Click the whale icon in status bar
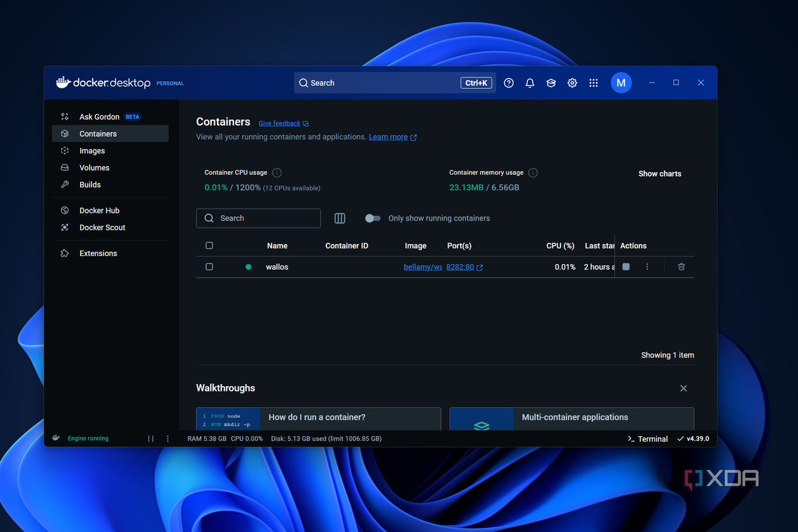 click(x=56, y=438)
